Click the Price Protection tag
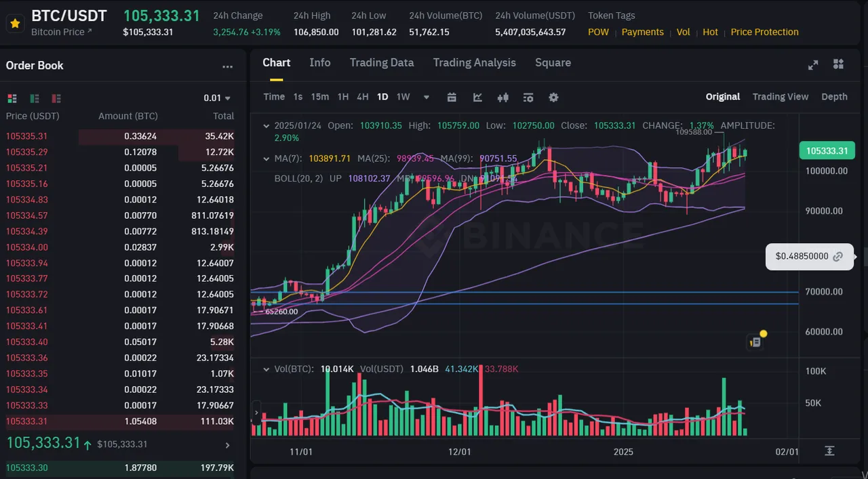868x479 pixels. click(x=764, y=32)
